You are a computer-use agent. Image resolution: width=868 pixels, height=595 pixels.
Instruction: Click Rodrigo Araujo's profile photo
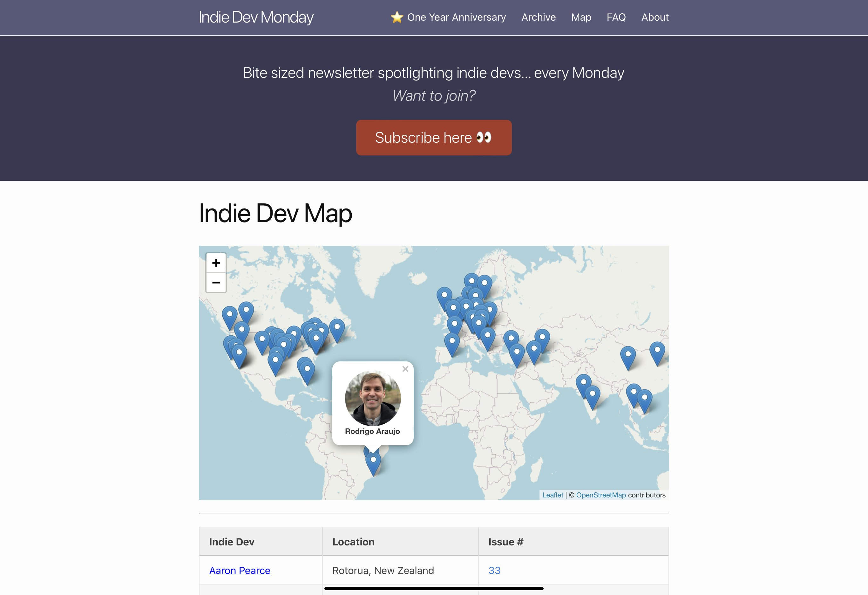coord(373,398)
